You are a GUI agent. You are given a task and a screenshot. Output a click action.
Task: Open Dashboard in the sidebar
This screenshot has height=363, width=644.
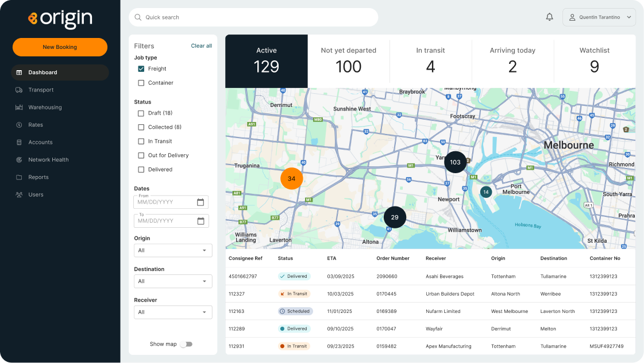[60, 72]
